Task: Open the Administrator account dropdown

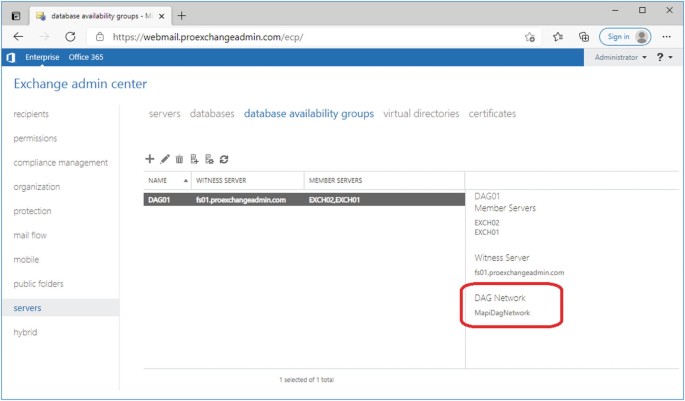Action: (620, 57)
